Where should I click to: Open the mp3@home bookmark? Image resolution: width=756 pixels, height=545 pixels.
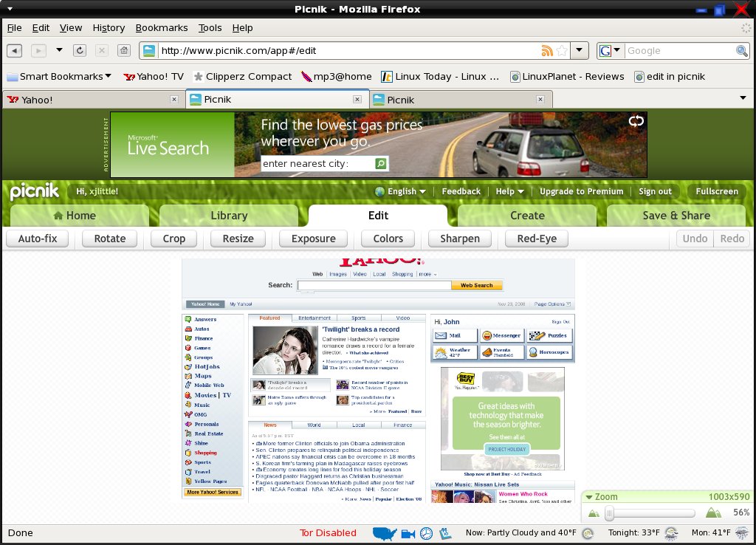pyautogui.click(x=336, y=77)
